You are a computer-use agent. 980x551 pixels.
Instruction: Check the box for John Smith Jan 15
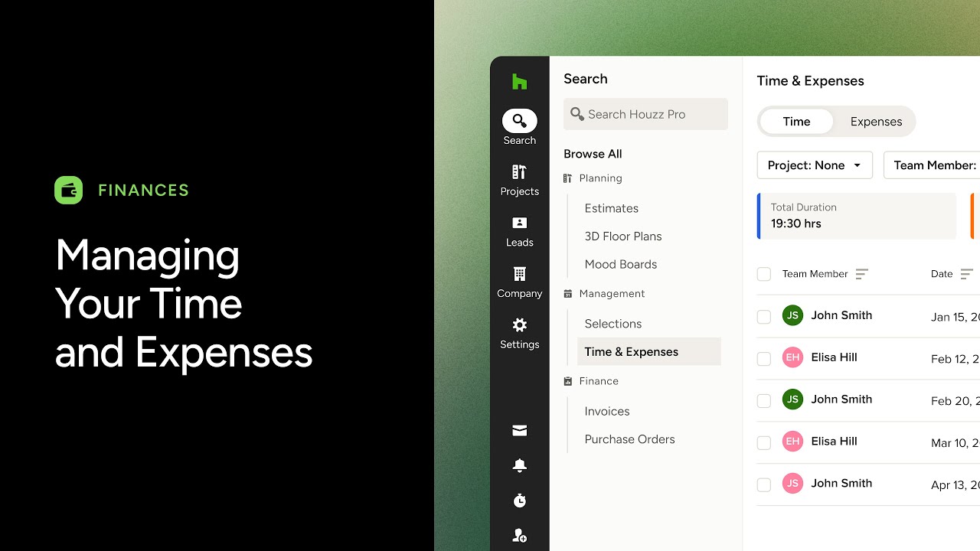[764, 317]
